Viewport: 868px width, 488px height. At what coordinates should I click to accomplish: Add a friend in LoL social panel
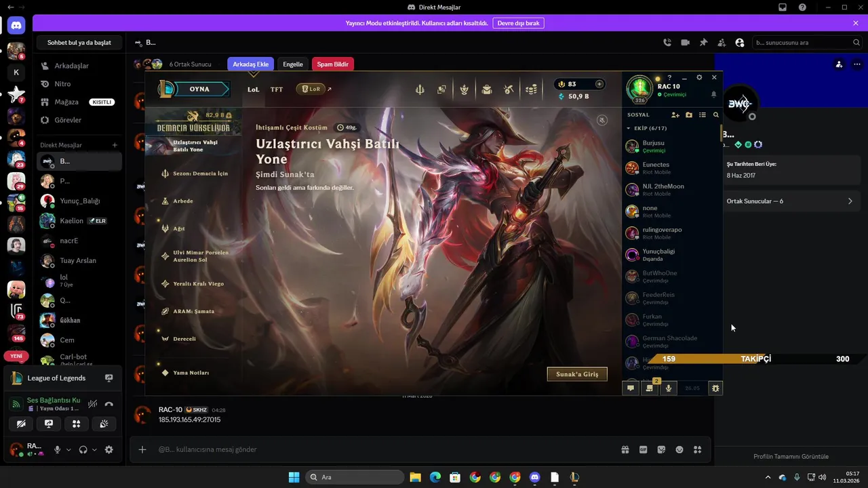coord(675,115)
